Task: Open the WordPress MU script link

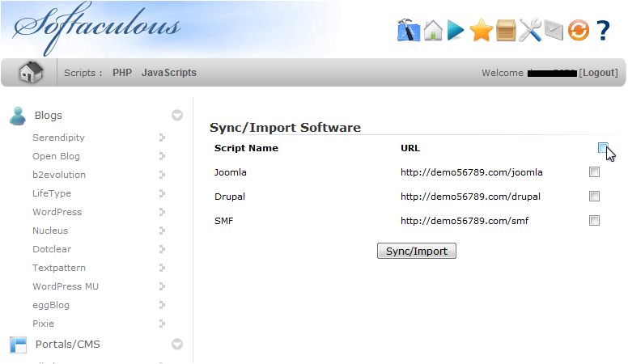Action: coord(66,286)
